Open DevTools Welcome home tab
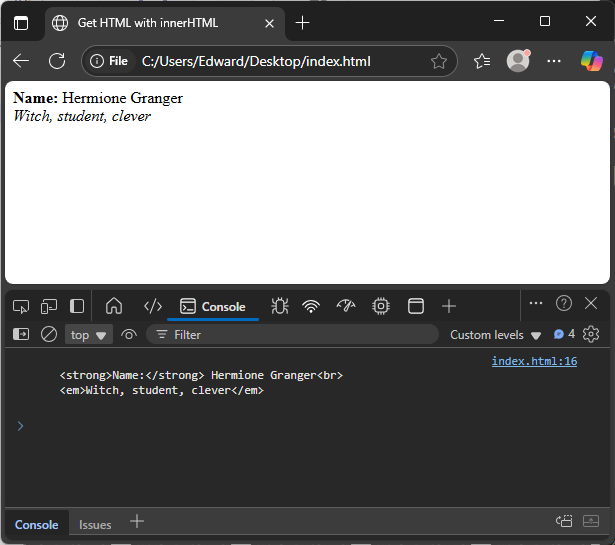The height and width of the screenshot is (545, 615). click(114, 306)
